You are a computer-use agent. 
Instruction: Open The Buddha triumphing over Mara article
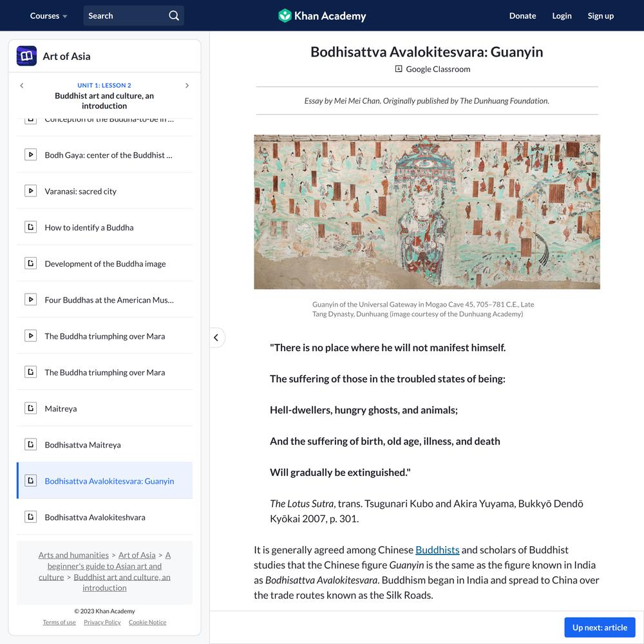[x=105, y=372]
